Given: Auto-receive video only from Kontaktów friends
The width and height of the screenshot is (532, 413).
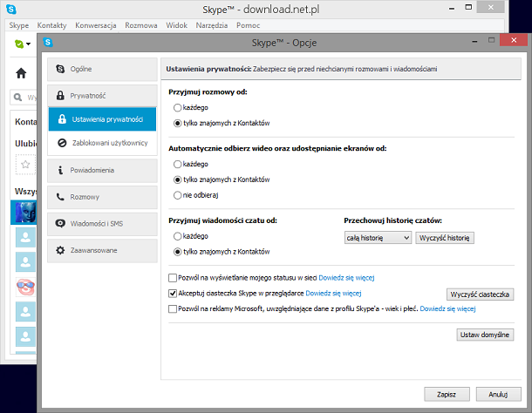Looking at the screenshot, I should (x=177, y=180).
